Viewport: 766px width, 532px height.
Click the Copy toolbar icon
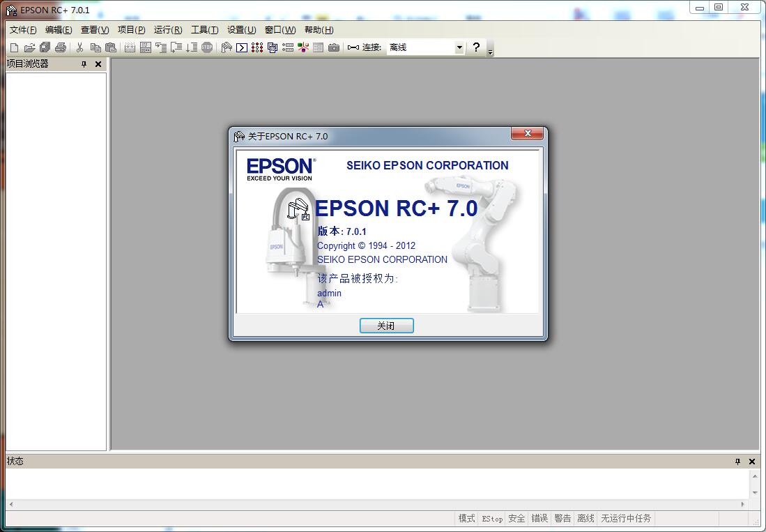95,47
